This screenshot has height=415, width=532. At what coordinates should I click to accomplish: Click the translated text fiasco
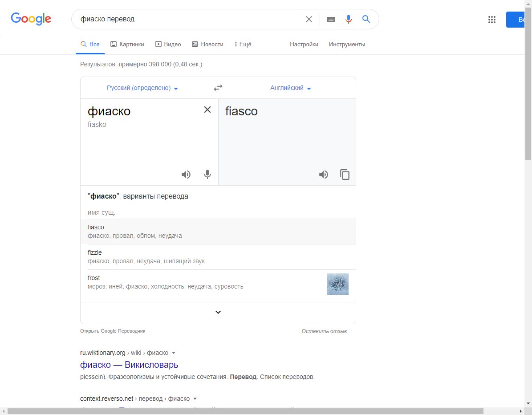[x=241, y=111]
